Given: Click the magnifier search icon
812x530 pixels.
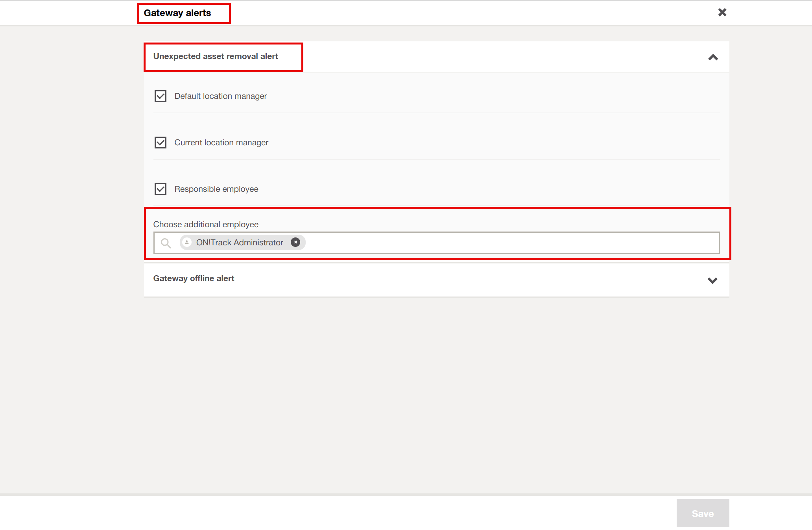Looking at the screenshot, I should tap(166, 243).
